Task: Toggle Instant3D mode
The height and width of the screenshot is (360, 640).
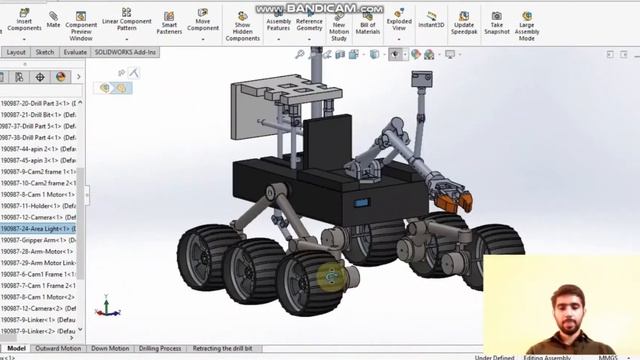Action: click(431, 20)
